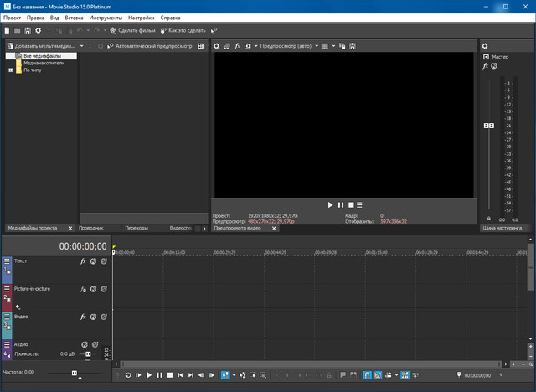Toggle loop playback in the transport bar
The width and height of the screenshot is (536, 392).
pyautogui.click(x=128, y=375)
